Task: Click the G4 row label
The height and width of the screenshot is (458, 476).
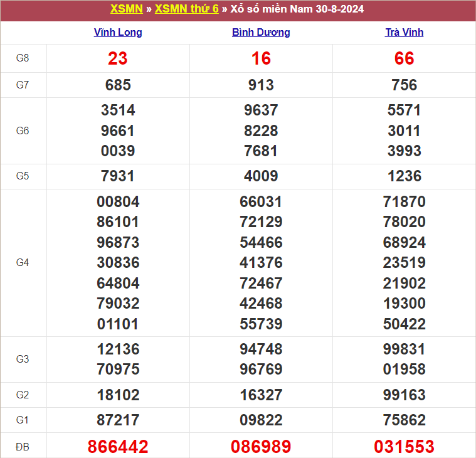Action: (x=23, y=262)
